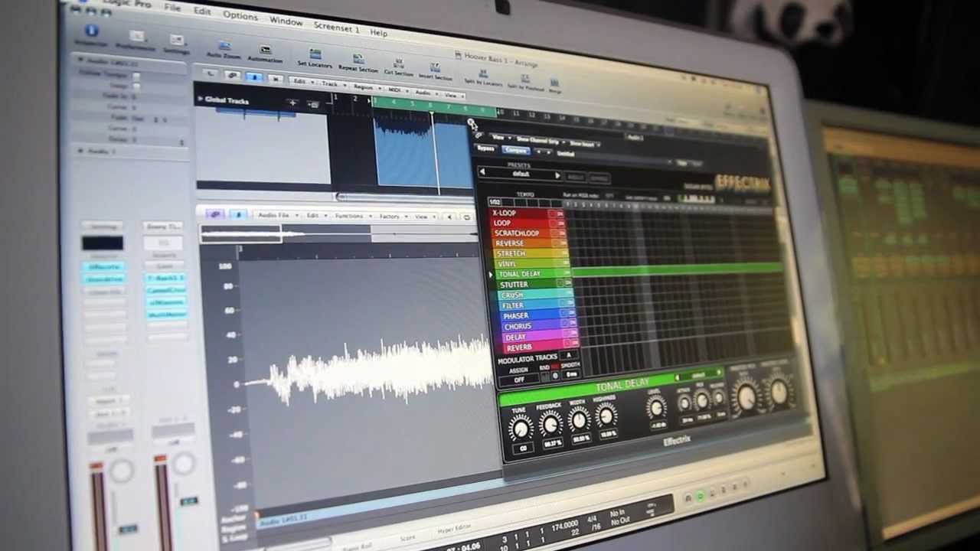Click the Cut Section icon

[x=398, y=63]
